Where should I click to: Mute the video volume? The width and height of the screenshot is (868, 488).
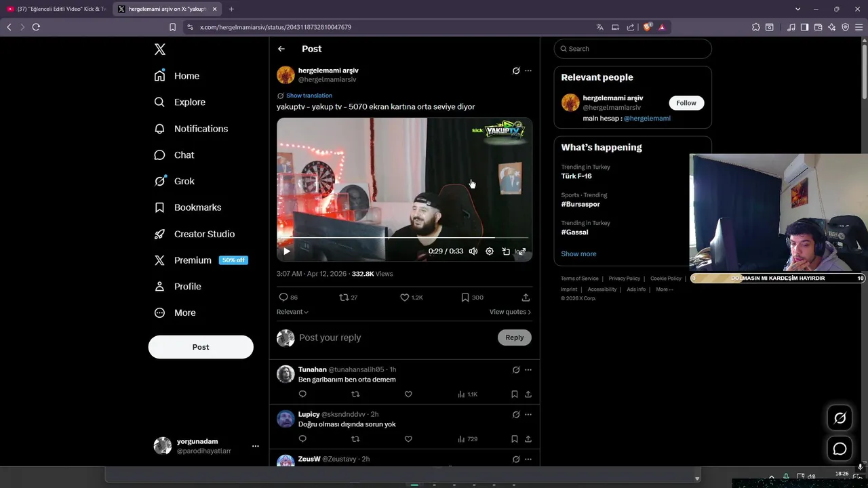(x=473, y=251)
